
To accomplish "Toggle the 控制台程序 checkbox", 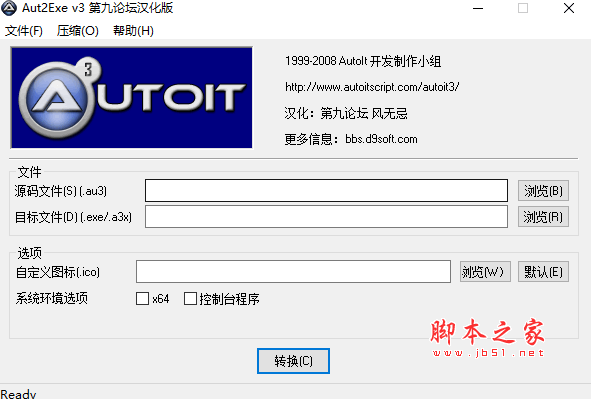I will 190,299.
